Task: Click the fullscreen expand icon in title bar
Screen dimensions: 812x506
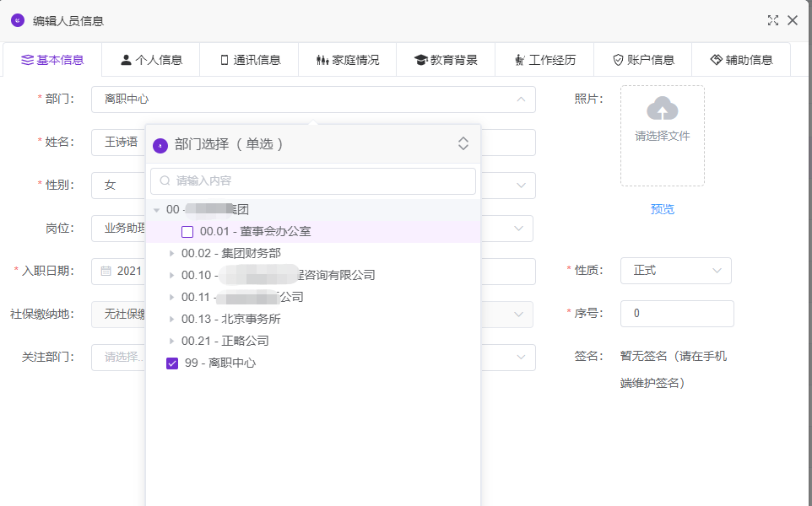Action: click(x=772, y=21)
